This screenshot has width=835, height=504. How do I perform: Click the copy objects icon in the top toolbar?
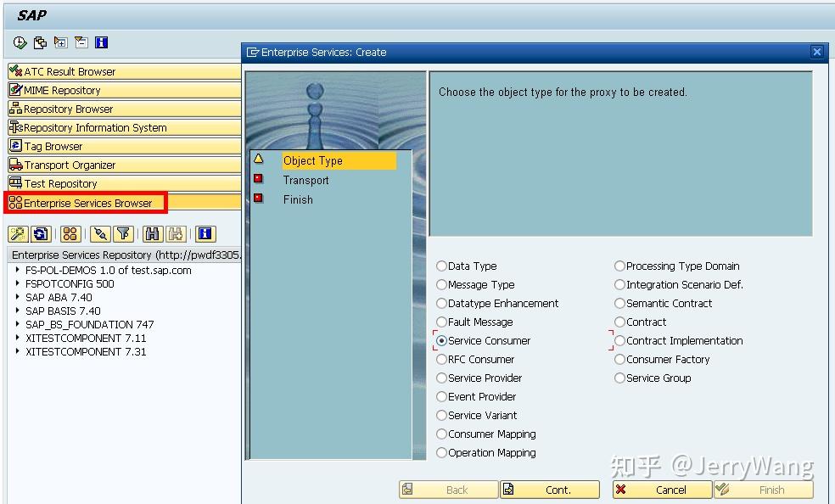point(40,42)
